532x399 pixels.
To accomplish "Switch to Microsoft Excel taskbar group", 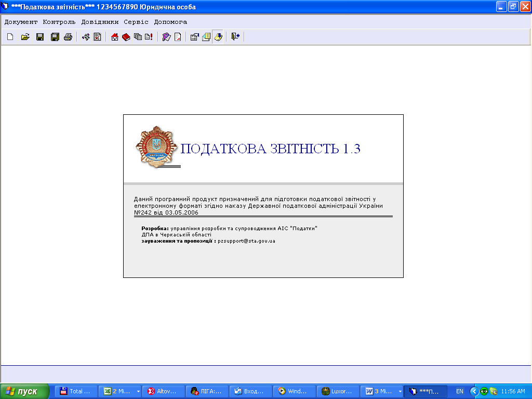I will pyautogui.click(x=117, y=391).
